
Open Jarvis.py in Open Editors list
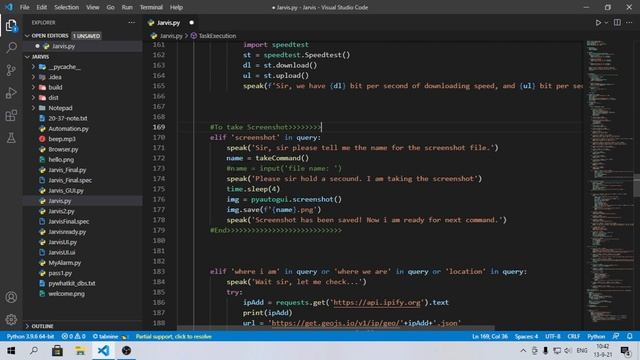point(63,46)
